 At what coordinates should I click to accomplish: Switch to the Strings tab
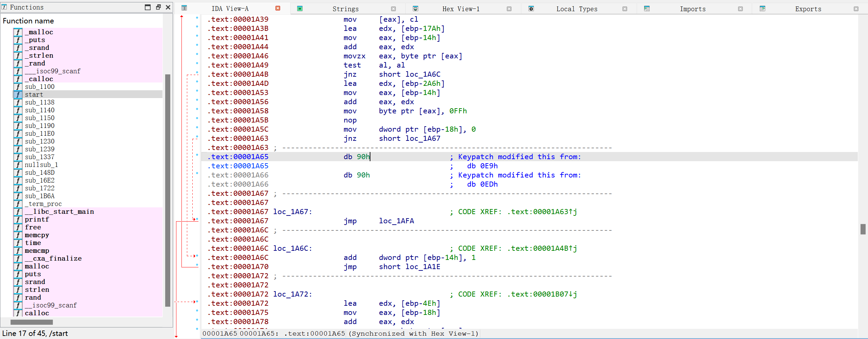[345, 9]
